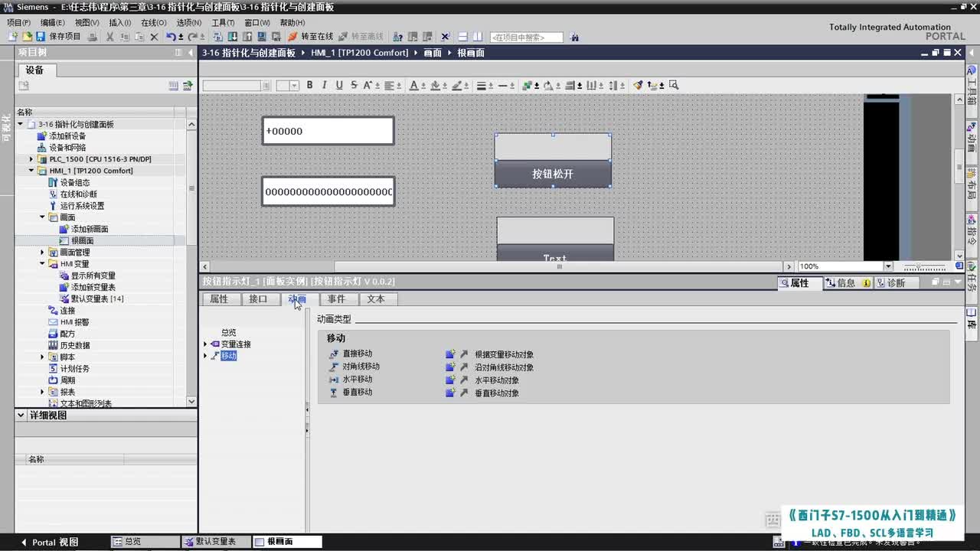The height and width of the screenshot is (551, 980).
Task: Add new 根据变量移动对象 animation icon
Action: pyautogui.click(x=450, y=354)
